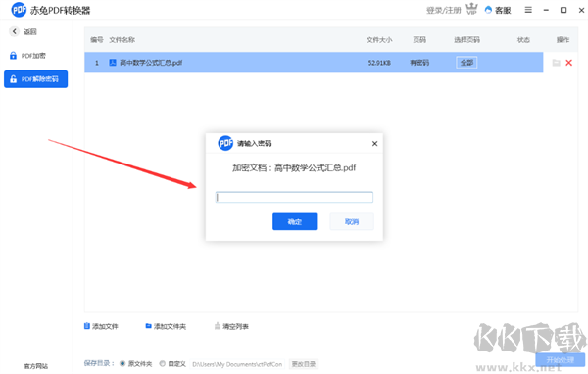Select the 高中数学公式汇总.pdf file name

(151, 63)
